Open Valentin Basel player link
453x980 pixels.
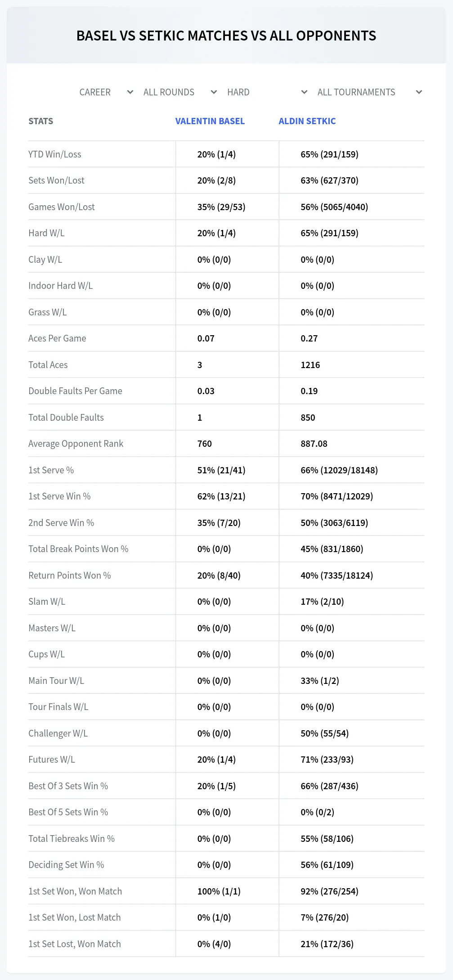click(x=210, y=121)
